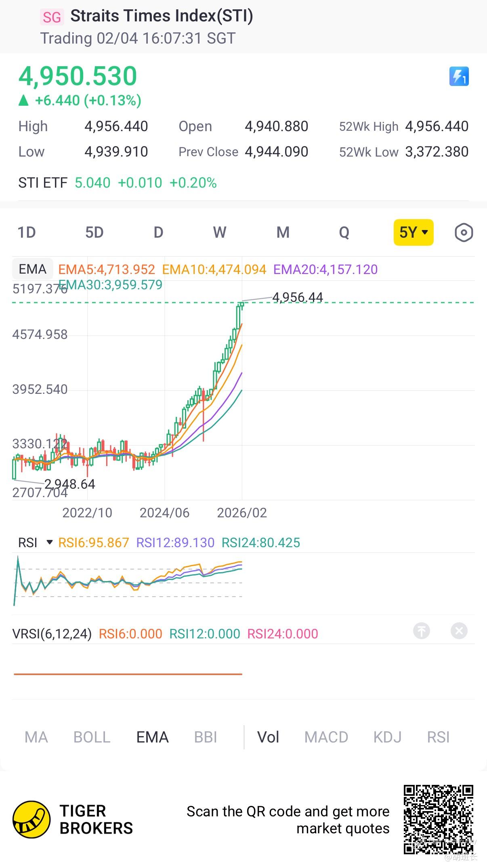Open the 5Y timeframe dropdown
The image size is (487, 868).
pos(413,232)
